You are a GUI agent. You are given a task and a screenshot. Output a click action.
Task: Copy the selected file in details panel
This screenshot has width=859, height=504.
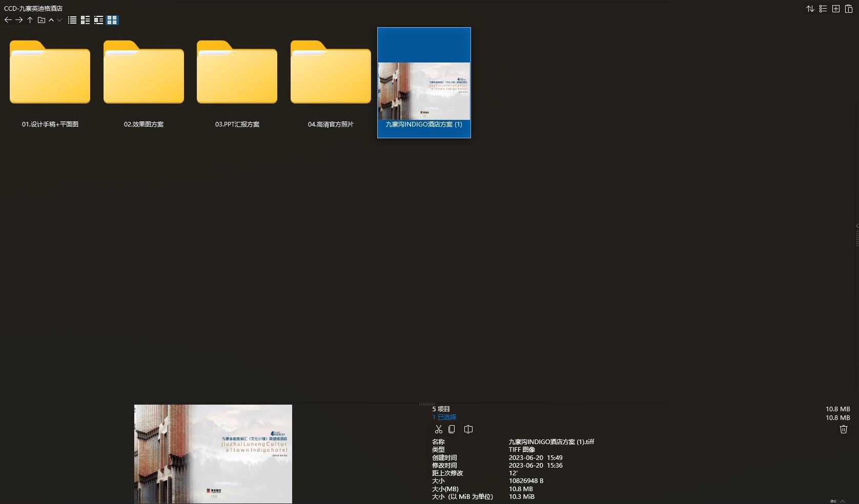coord(452,429)
